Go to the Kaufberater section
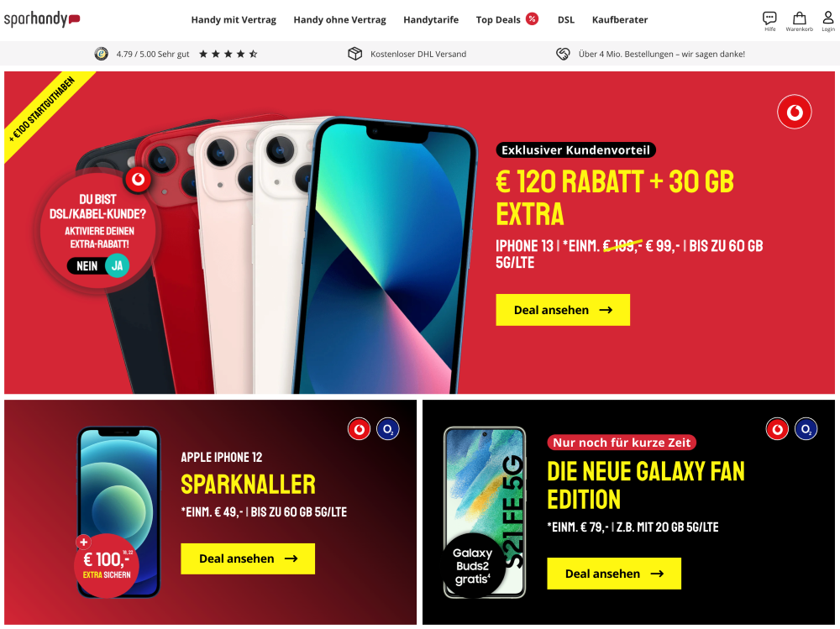The height and width of the screenshot is (629, 840). (620, 20)
